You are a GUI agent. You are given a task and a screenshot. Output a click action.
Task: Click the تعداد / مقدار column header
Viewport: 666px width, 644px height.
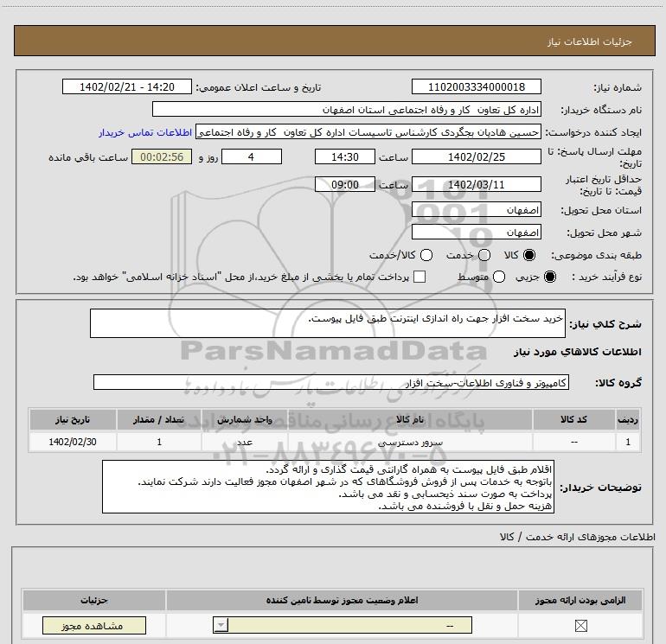click(x=159, y=419)
